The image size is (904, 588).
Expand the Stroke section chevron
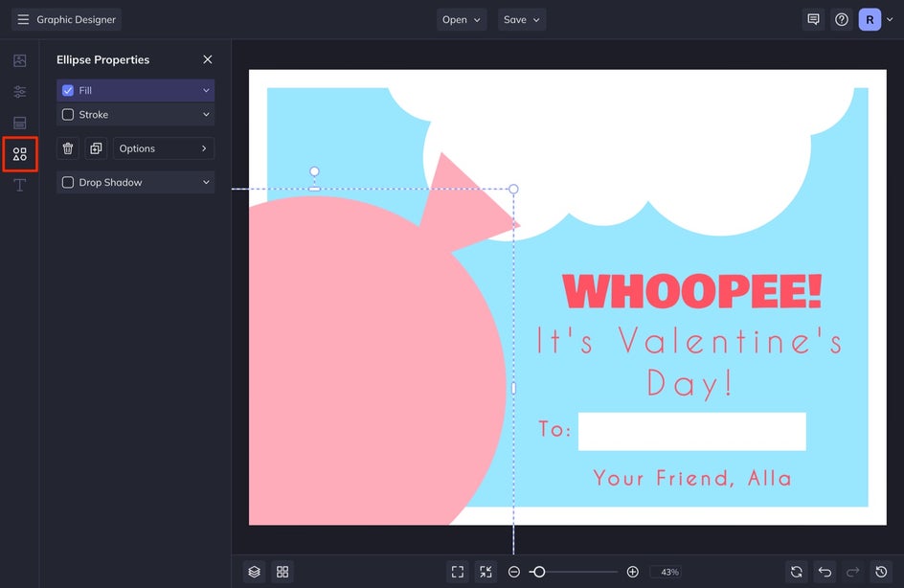pyautogui.click(x=205, y=115)
